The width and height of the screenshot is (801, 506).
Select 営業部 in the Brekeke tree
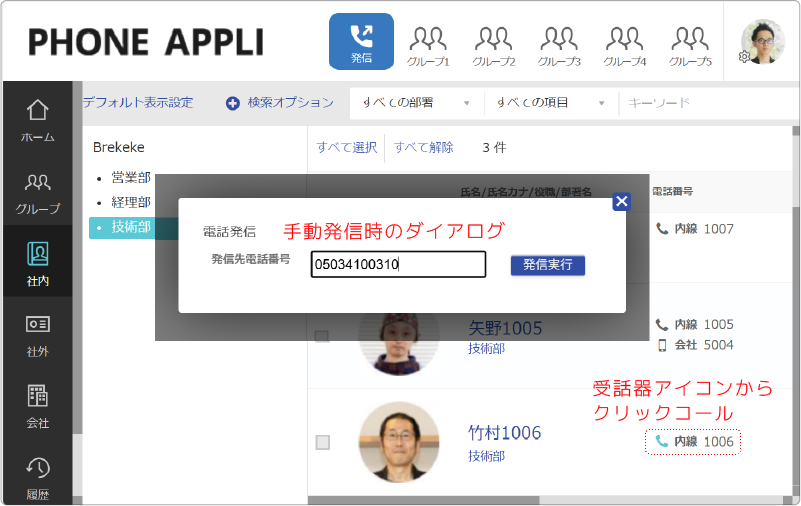point(131,178)
